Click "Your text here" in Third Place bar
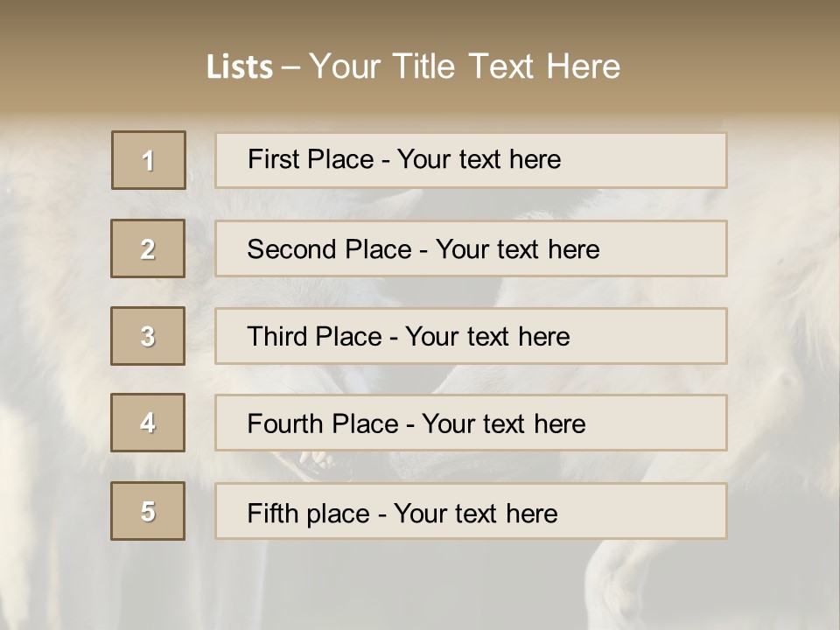 pyautogui.click(x=487, y=337)
